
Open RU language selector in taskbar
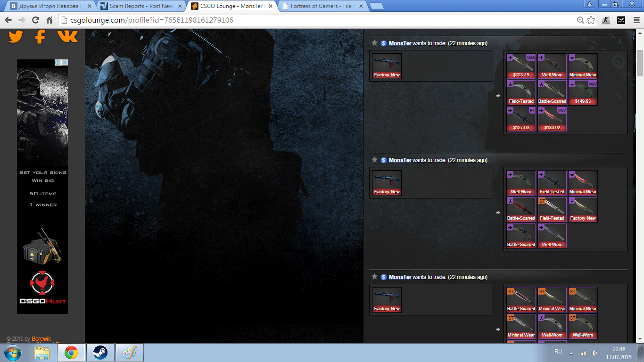click(558, 352)
